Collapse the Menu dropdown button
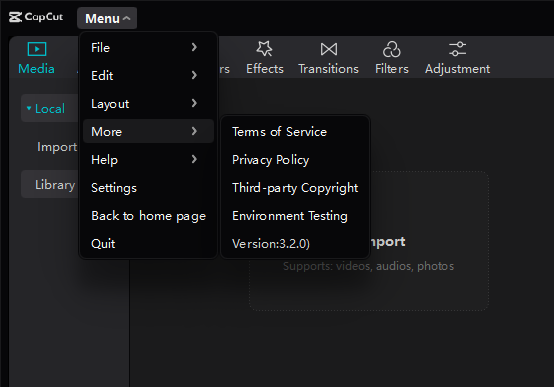 pyautogui.click(x=107, y=18)
